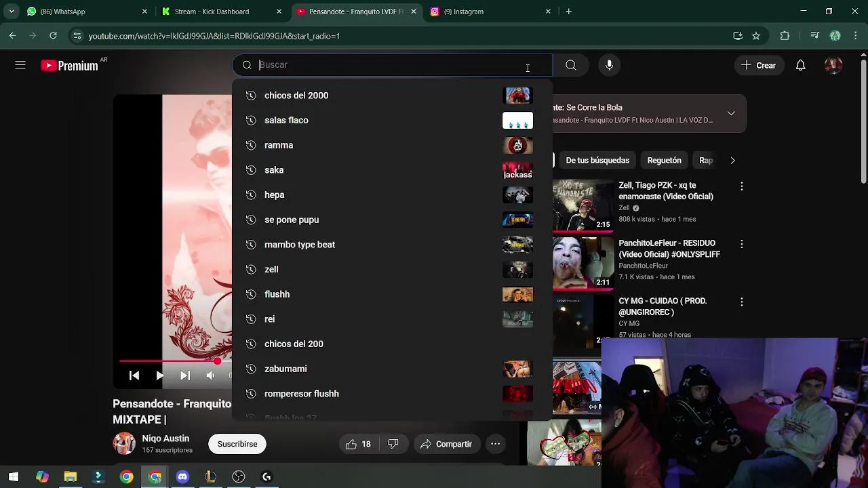The image size is (868, 488).
Task: Open OBS Studio from taskbar
Action: point(238,477)
